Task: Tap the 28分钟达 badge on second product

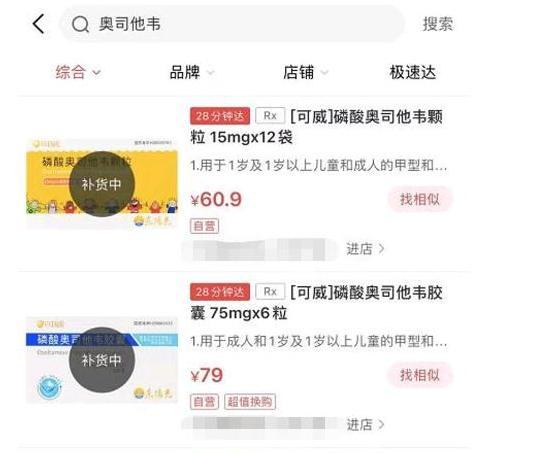Action: tap(220, 292)
